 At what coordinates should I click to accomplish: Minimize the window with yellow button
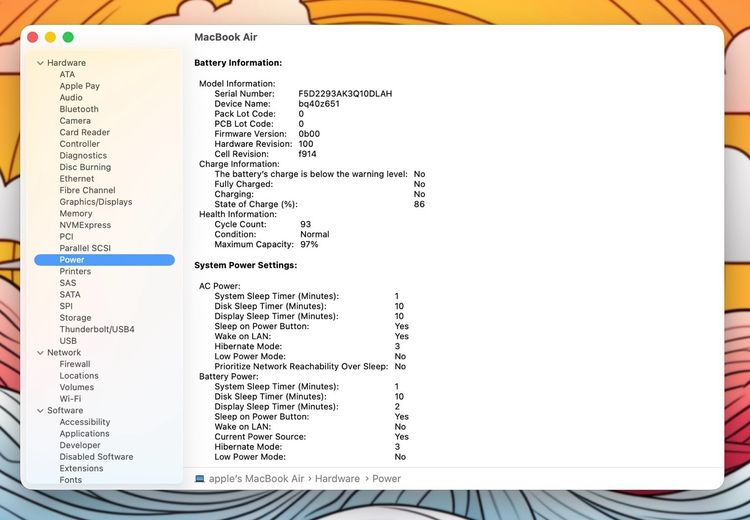tap(50, 37)
